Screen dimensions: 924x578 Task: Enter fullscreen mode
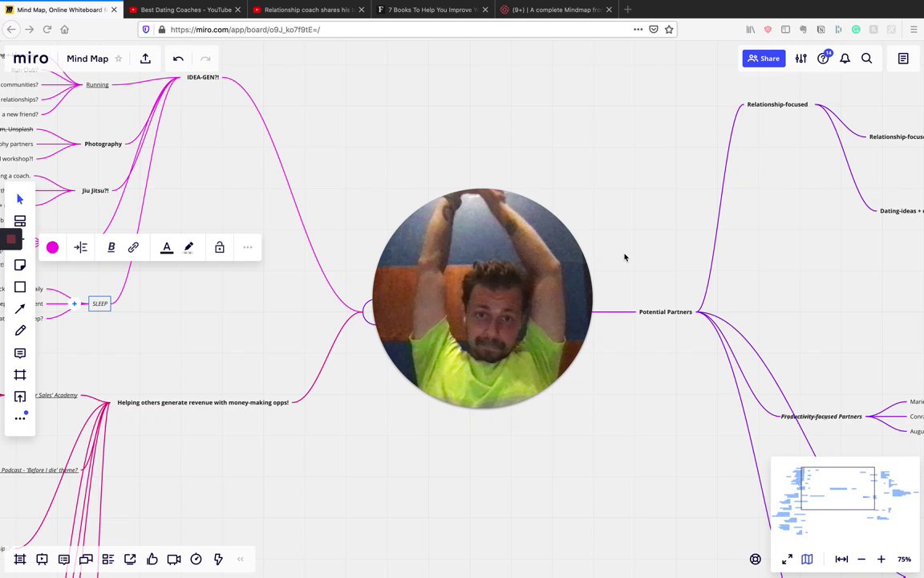(788, 559)
